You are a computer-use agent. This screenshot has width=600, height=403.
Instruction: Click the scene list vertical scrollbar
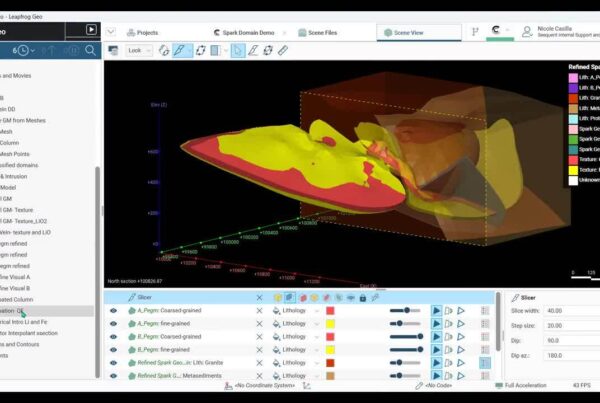[498, 321]
